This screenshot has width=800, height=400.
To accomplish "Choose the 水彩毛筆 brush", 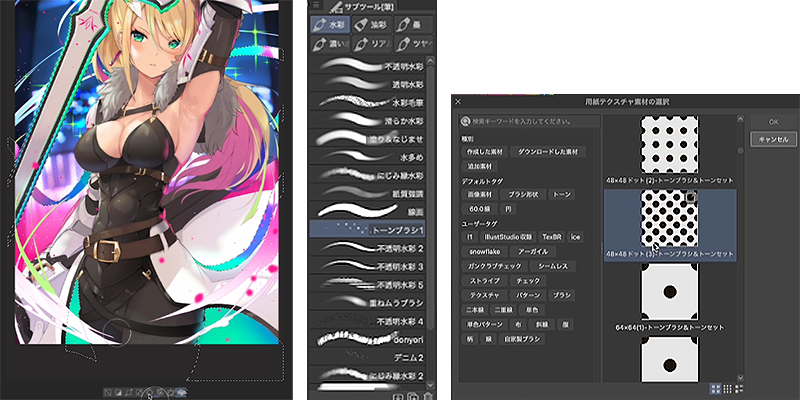I will [367, 103].
